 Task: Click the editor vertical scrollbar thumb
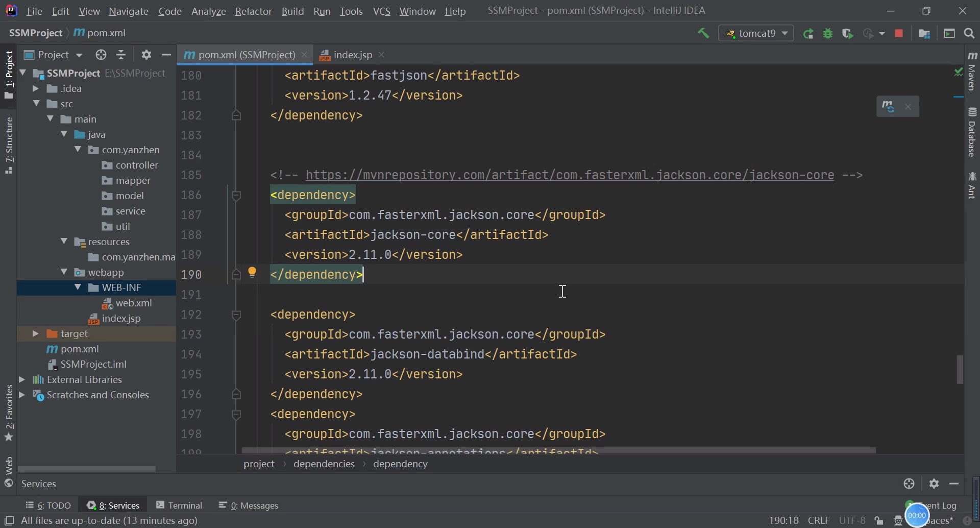click(960, 369)
